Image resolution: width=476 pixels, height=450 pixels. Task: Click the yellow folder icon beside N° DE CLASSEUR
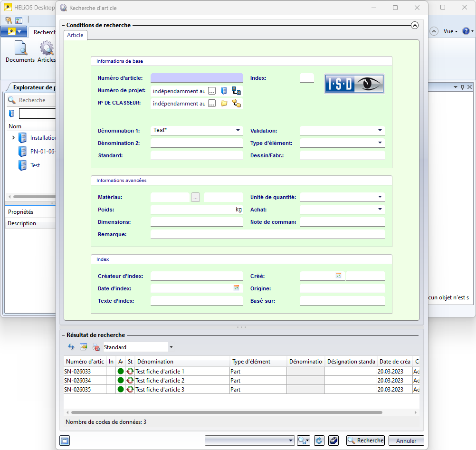pyautogui.click(x=224, y=103)
